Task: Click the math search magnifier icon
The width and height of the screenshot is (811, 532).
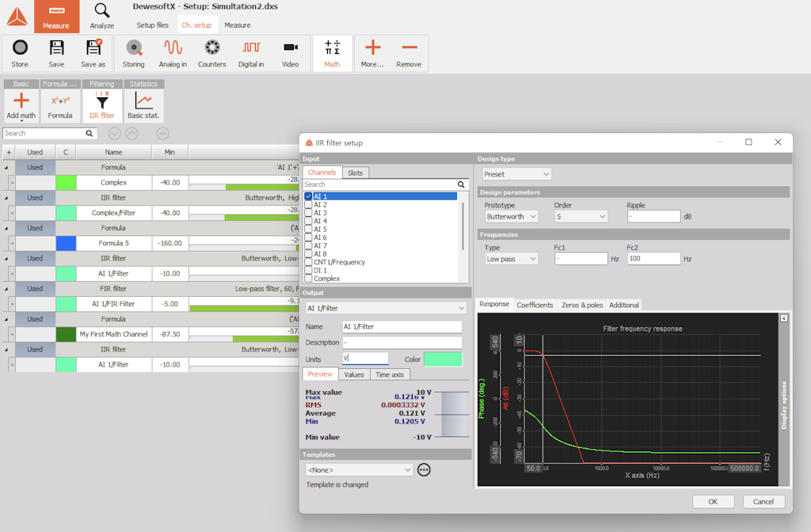Action: point(89,133)
